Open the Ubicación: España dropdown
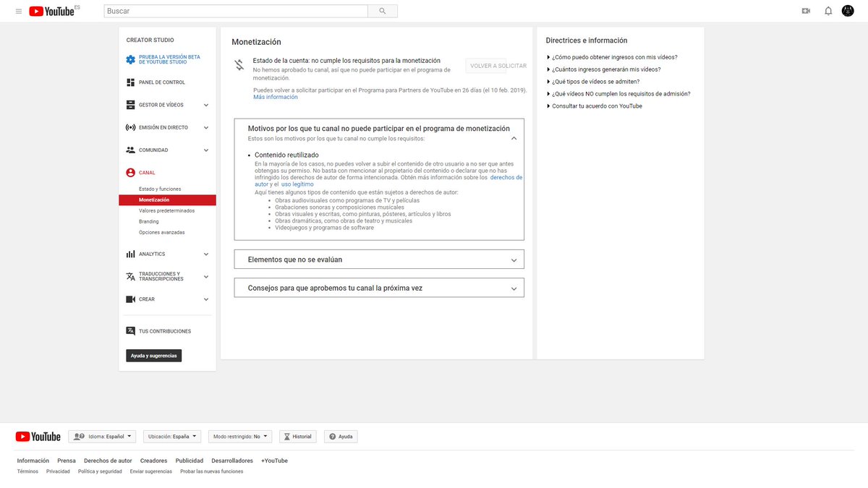Screen dimensions: 868x488 pyautogui.click(x=172, y=437)
